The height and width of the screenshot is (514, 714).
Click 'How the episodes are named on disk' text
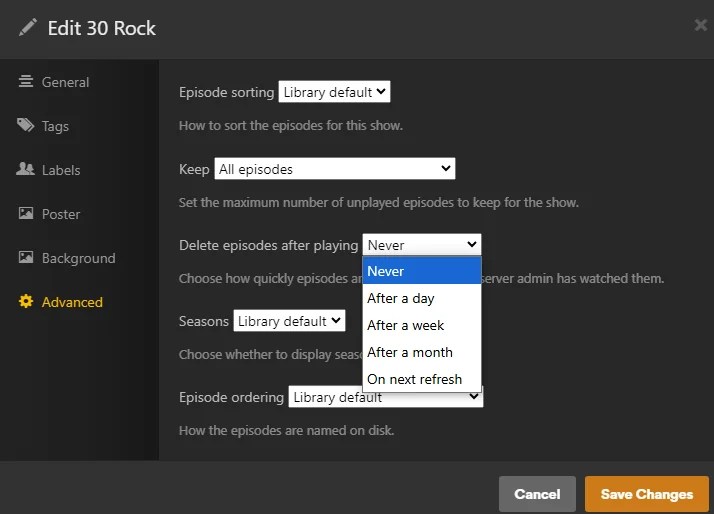click(x=286, y=431)
